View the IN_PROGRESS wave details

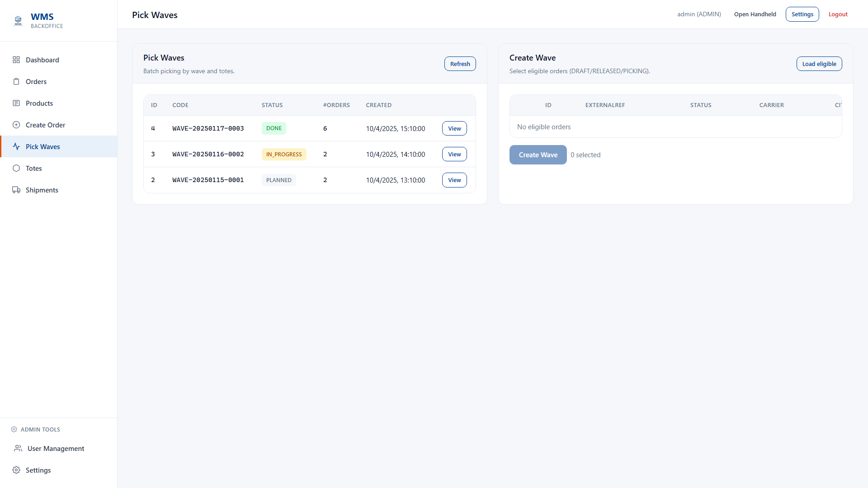pos(454,154)
